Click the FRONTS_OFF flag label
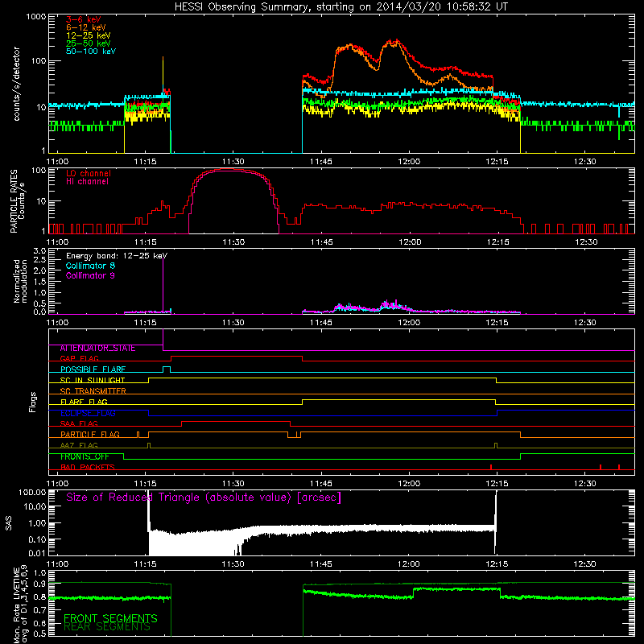The height and width of the screenshot is (644, 644). point(85,456)
